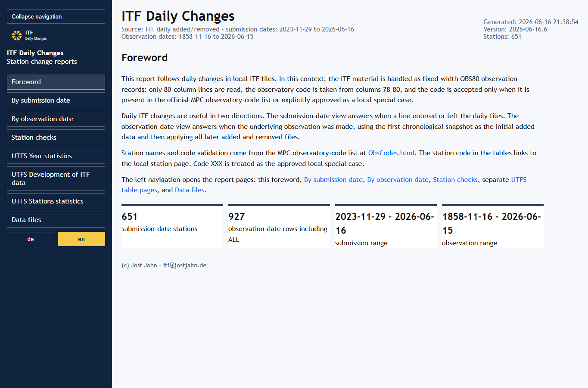Open UTFS Development of ITF data
The height and width of the screenshot is (388, 588).
point(56,178)
